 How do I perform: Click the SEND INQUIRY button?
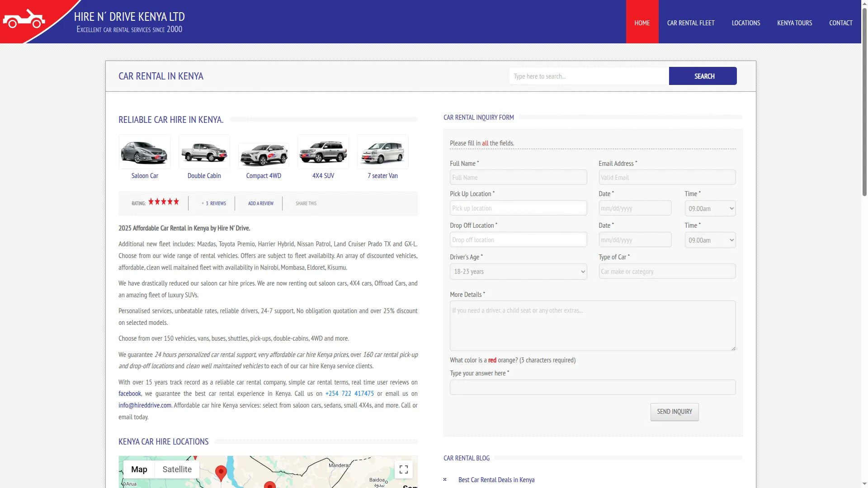click(675, 412)
